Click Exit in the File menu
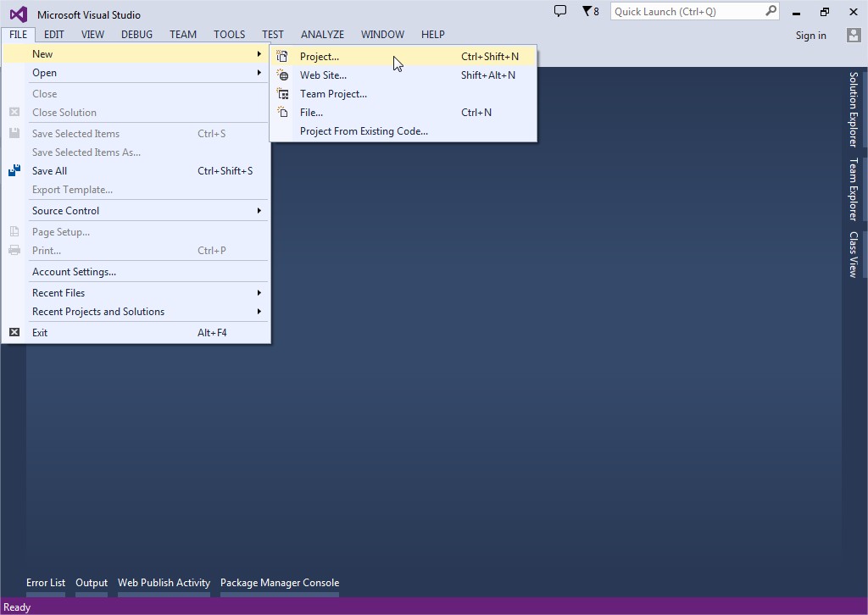Viewport: 868px width, 615px height. (x=136, y=332)
